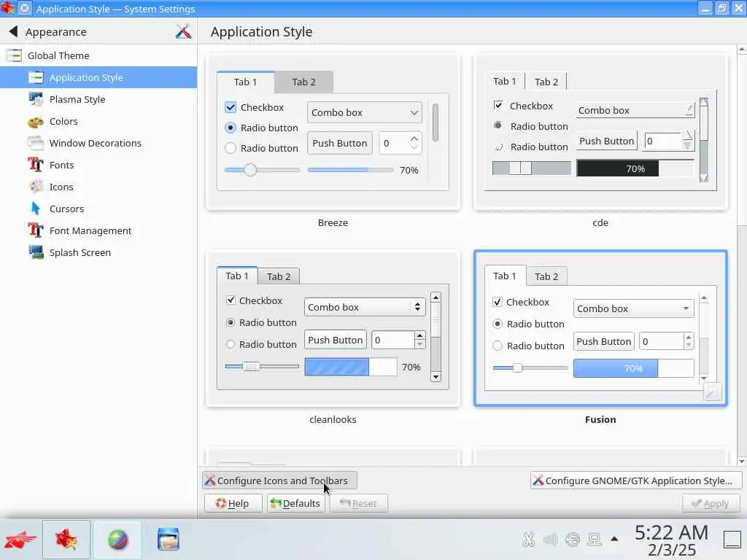
Task: Switch to Tab 2 in Fusion preview
Action: point(546,276)
